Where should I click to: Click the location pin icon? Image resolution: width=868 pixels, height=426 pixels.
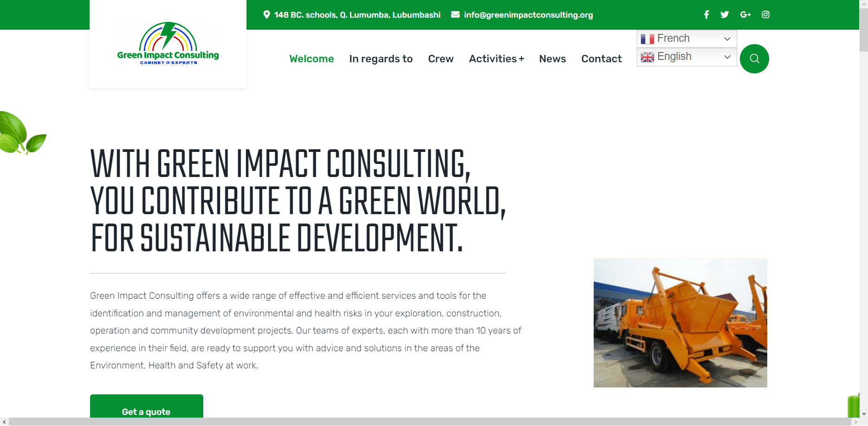(266, 14)
